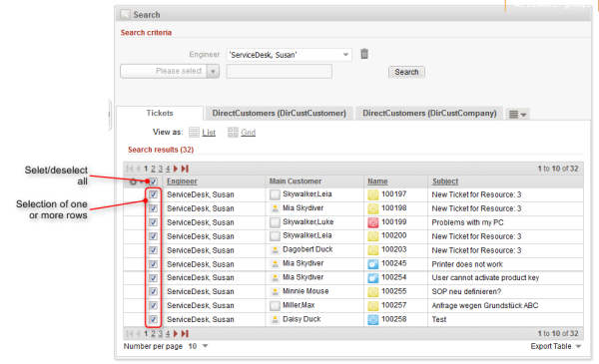
Task: Open ticket 'SOP neu definieren?'
Action: (x=466, y=292)
